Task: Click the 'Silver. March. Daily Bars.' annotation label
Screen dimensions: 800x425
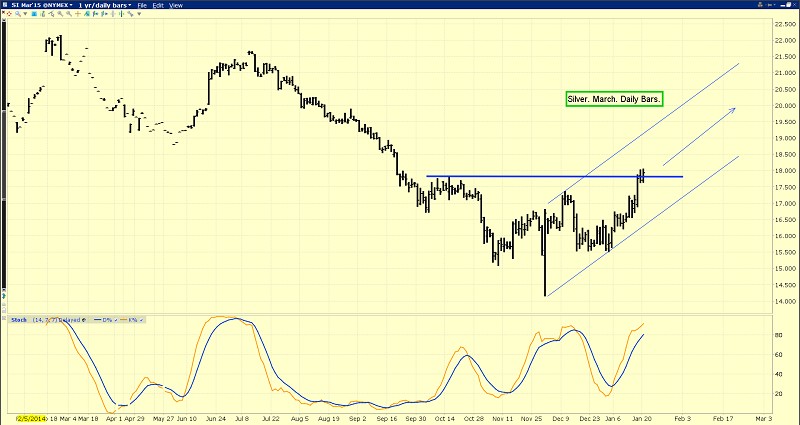Action: (614, 99)
